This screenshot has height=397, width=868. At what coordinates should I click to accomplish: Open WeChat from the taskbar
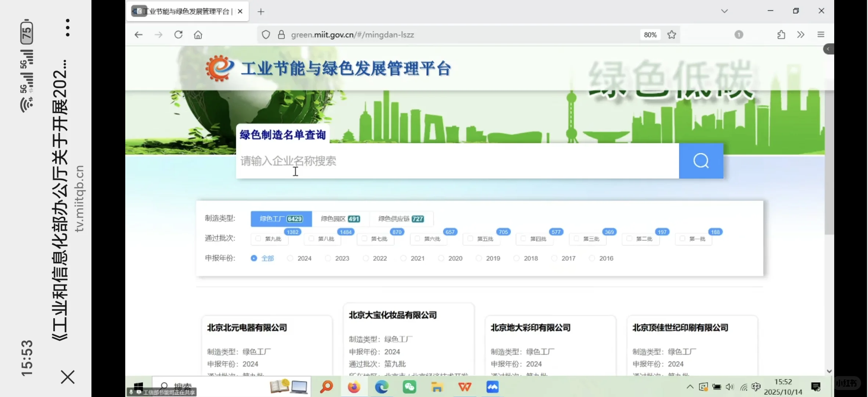(x=410, y=387)
